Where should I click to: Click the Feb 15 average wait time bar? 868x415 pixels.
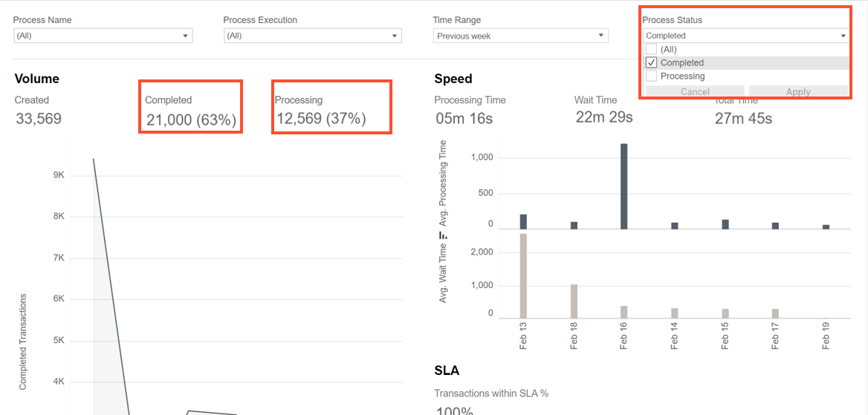[725, 313]
